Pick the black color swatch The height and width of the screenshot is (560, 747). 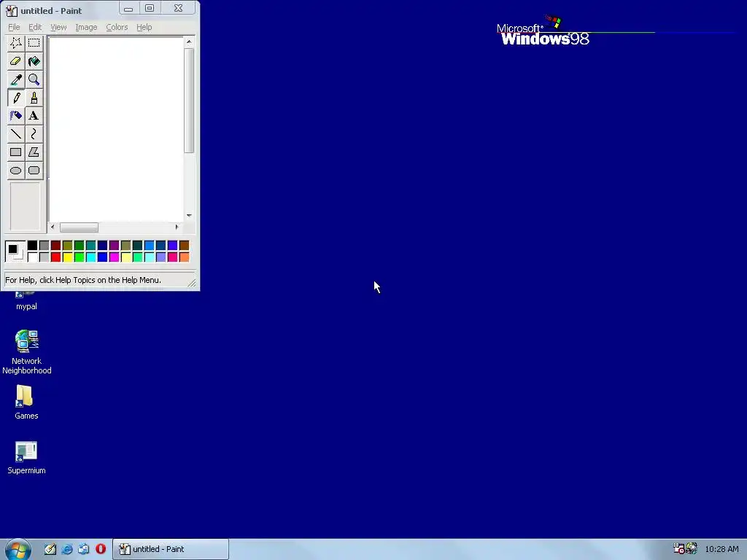[x=32, y=245]
